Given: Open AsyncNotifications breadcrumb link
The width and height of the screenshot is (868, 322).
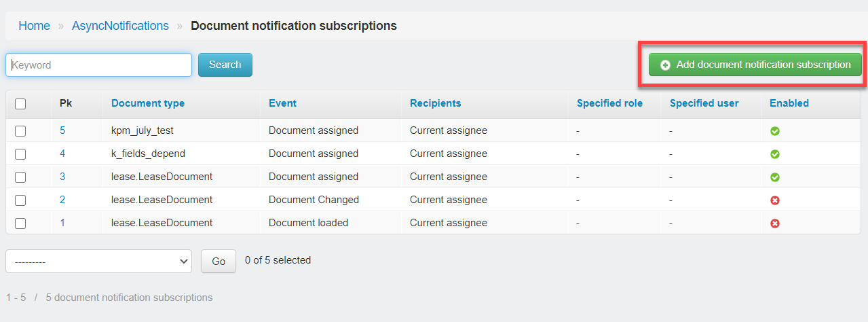Looking at the screenshot, I should (120, 26).
